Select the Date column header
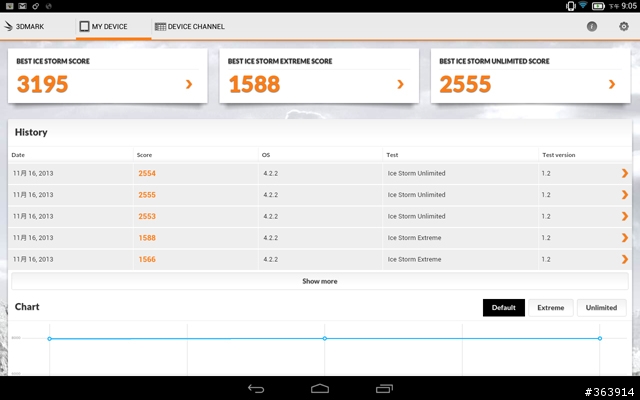640x400 pixels. pyautogui.click(x=18, y=155)
